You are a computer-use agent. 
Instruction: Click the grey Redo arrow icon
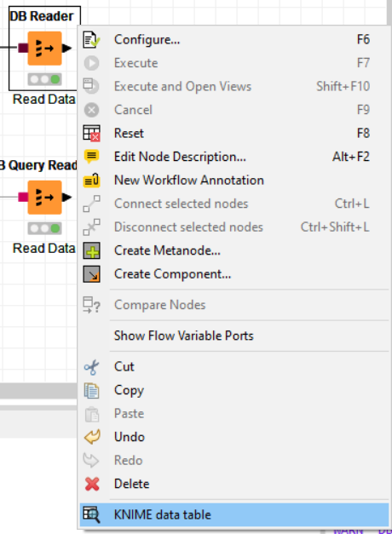pos(91,461)
